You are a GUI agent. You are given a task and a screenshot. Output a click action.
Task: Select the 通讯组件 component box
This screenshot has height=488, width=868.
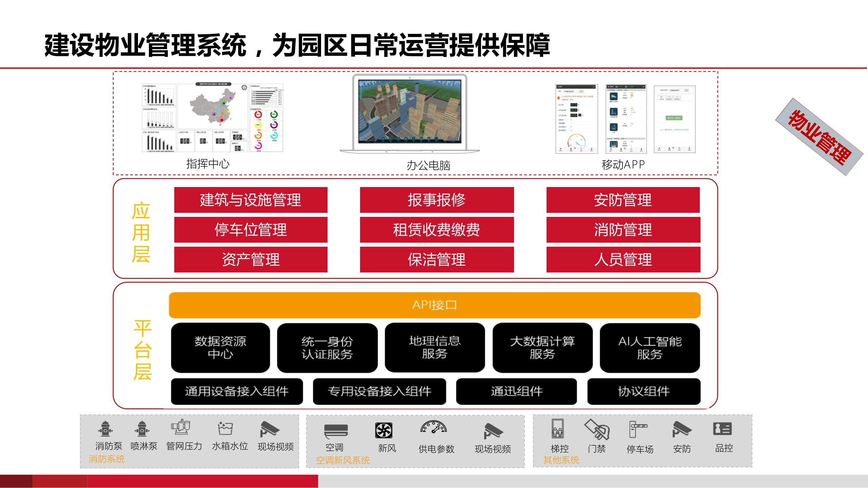click(x=516, y=391)
